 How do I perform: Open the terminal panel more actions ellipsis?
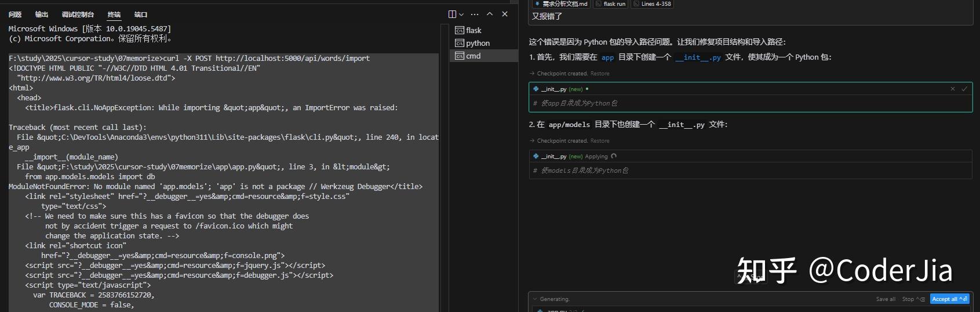click(x=475, y=14)
